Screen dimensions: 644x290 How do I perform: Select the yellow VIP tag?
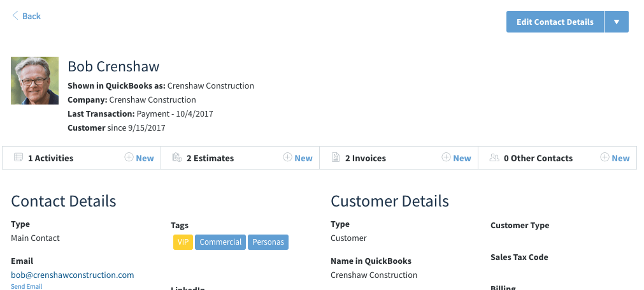click(x=183, y=242)
